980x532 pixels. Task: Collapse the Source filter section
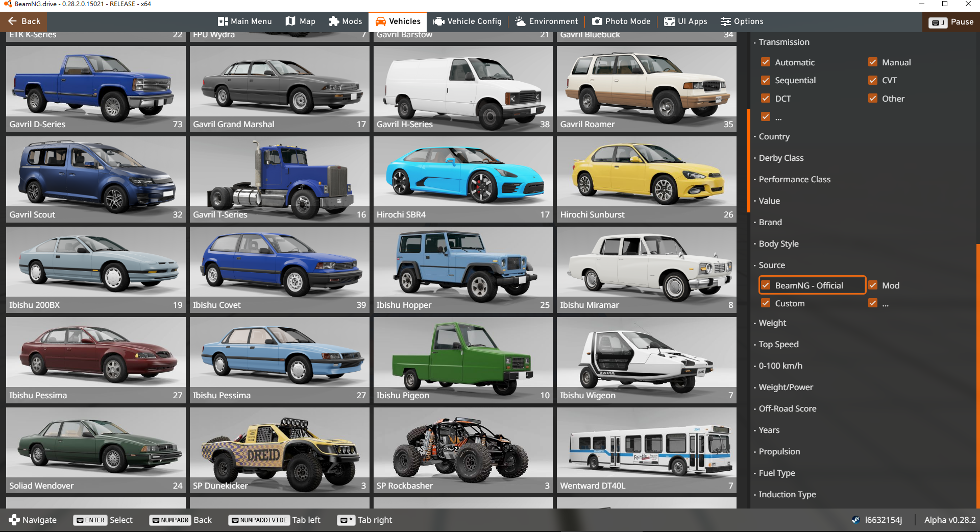(771, 265)
